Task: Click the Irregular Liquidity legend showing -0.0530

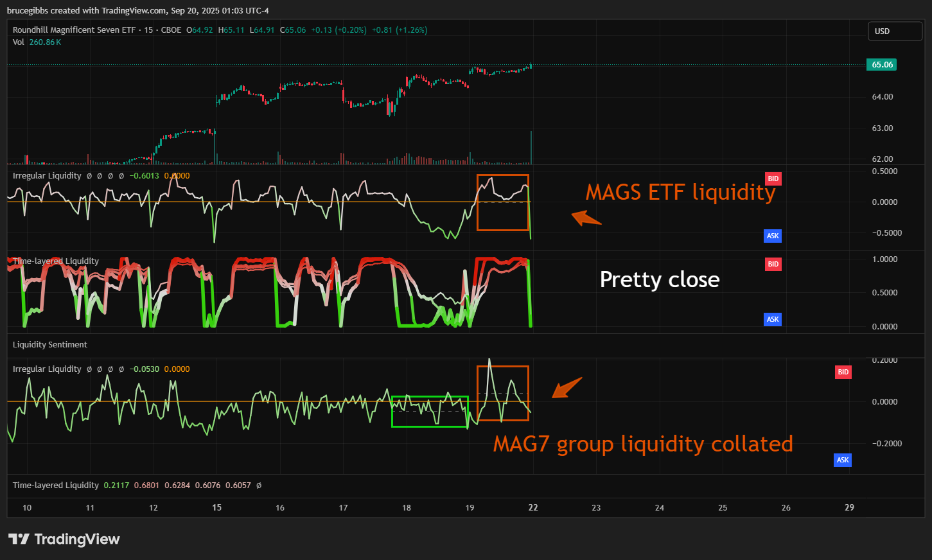Action: coord(101,369)
